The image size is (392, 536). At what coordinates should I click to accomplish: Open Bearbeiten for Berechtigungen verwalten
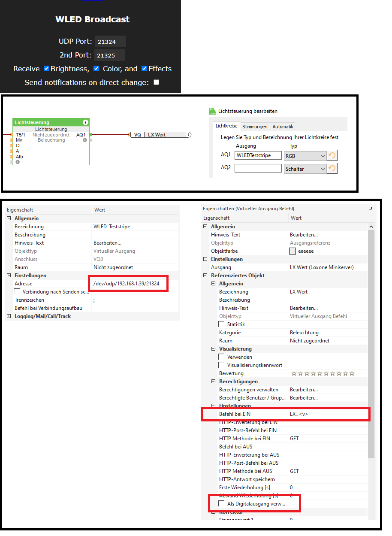tap(304, 390)
